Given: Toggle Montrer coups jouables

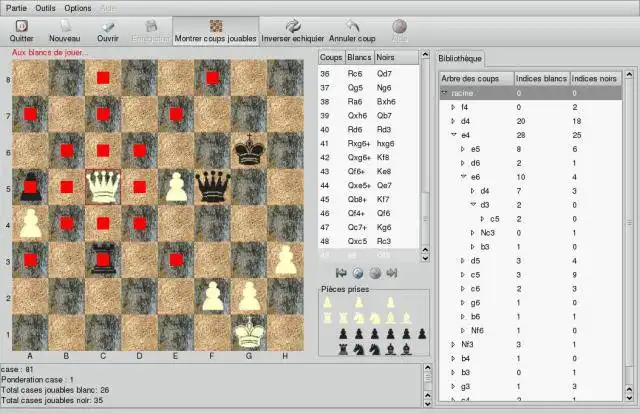Looking at the screenshot, I should point(216,31).
